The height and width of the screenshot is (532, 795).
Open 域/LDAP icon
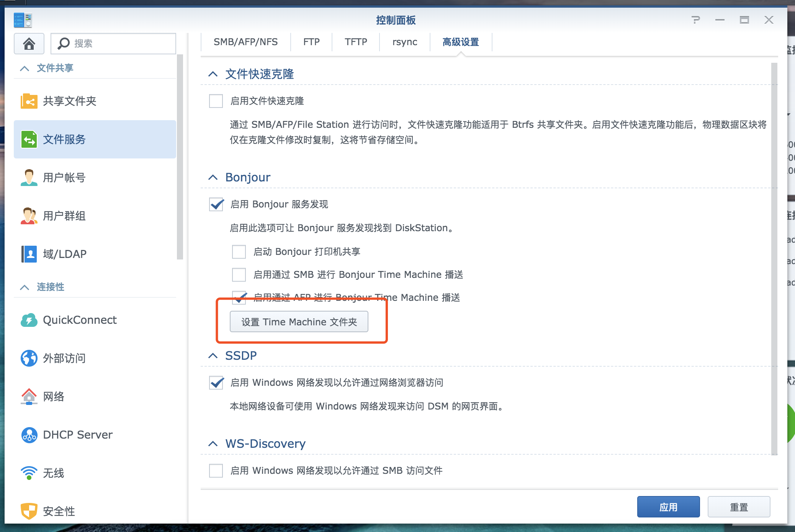pos(29,254)
